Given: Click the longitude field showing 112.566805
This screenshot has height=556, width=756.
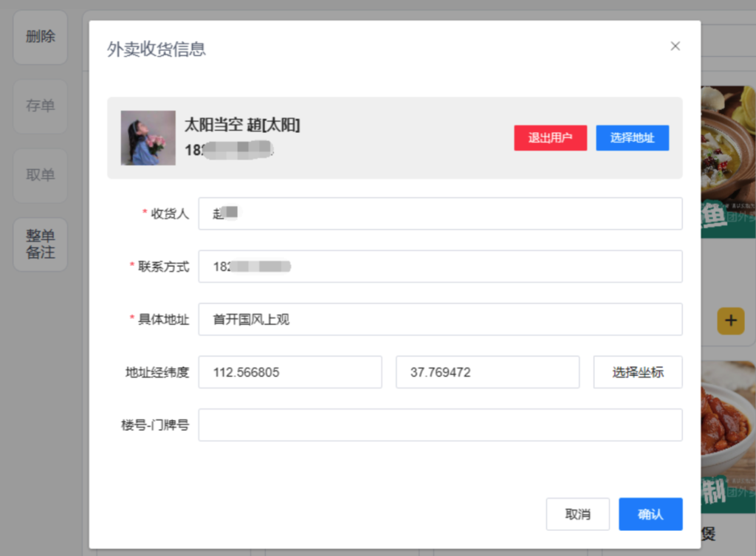Looking at the screenshot, I should 289,372.
